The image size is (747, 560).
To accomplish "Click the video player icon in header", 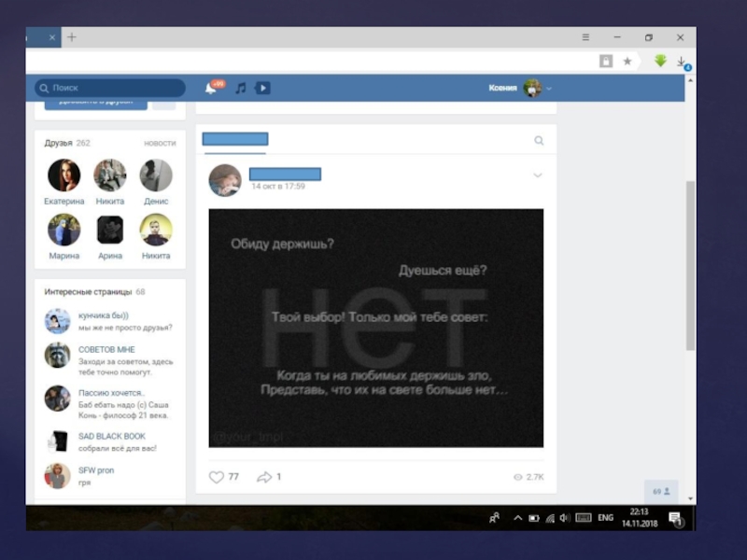I will (x=263, y=88).
